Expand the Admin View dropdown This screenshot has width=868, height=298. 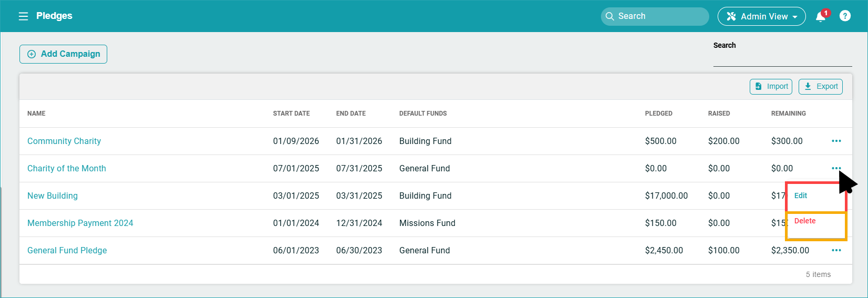coord(761,16)
